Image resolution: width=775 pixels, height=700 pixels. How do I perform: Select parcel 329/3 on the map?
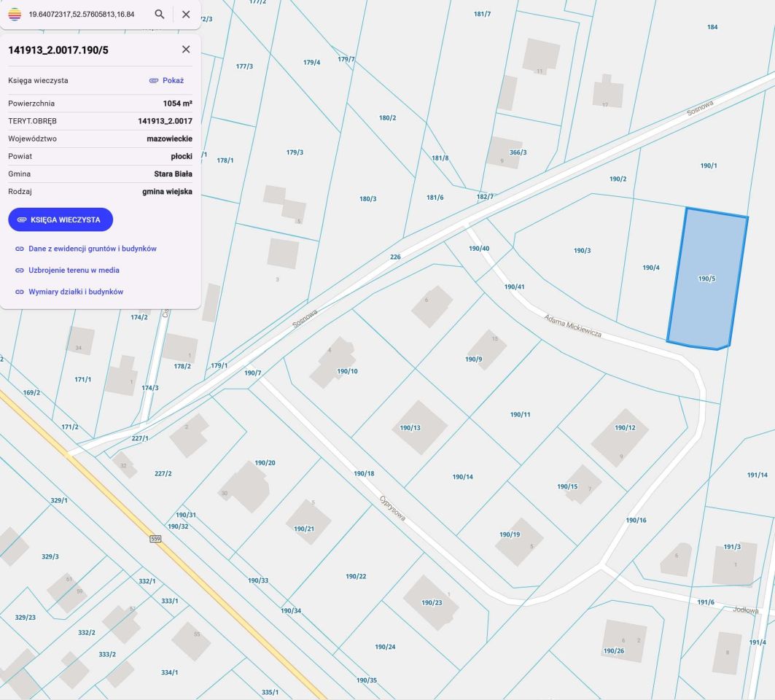click(50, 556)
